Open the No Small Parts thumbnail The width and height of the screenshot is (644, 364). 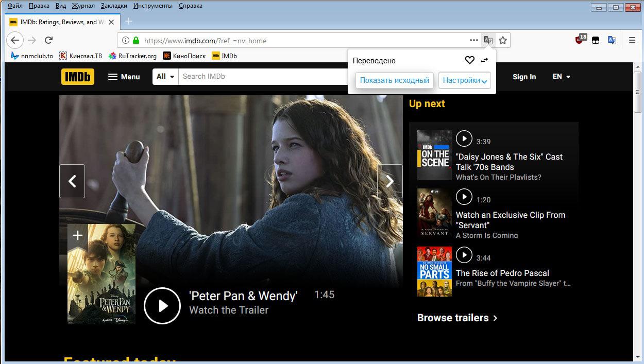pyautogui.click(x=434, y=271)
